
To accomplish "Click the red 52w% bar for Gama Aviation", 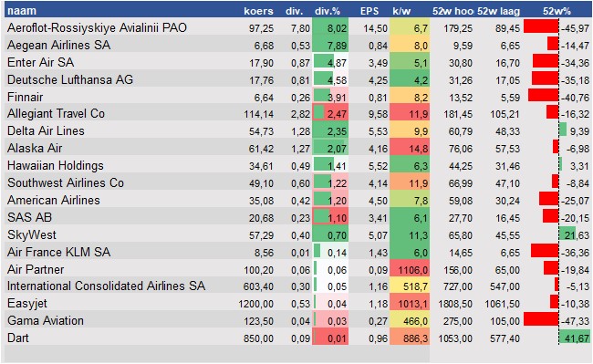I will pos(541,319).
